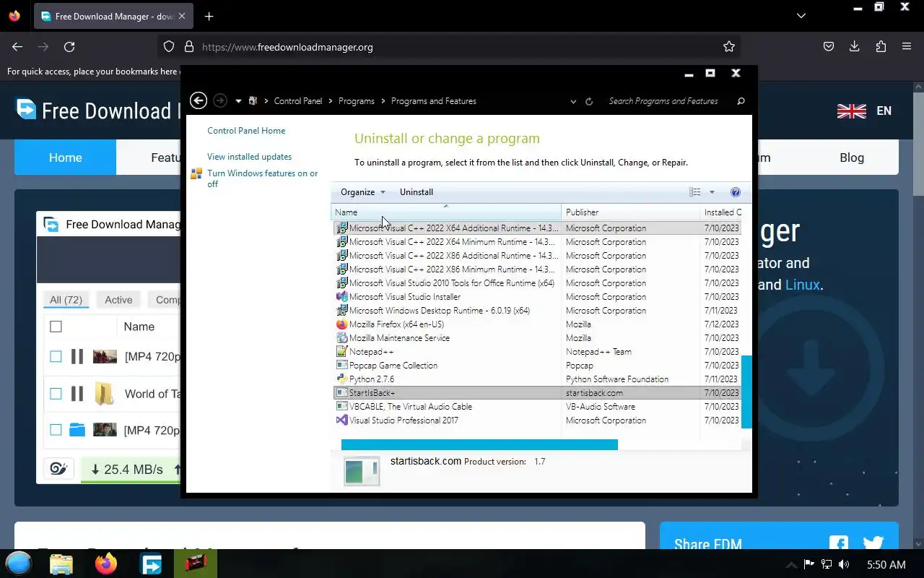Click the Uninstall toolbar button
Image resolution: width=924 pixels, height=578 pixels.
coord(417,192)
